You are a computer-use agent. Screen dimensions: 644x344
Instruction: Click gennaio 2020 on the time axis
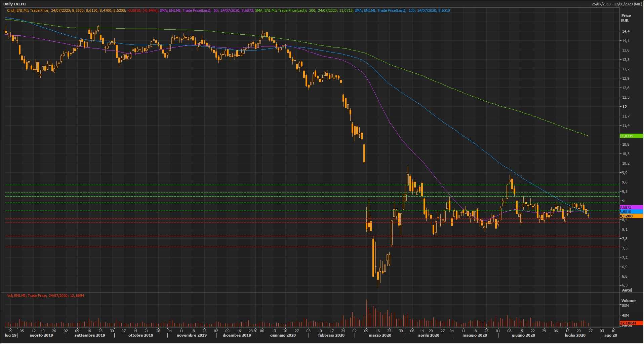pos(283,335)
